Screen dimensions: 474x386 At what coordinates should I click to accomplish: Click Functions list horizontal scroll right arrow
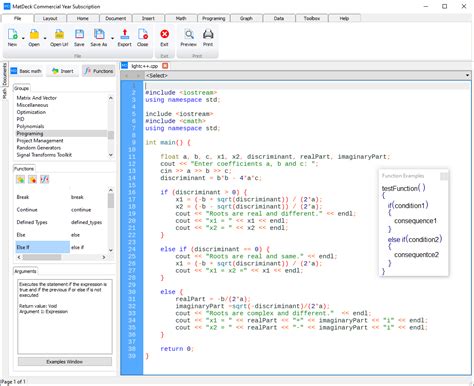[104, 257]
